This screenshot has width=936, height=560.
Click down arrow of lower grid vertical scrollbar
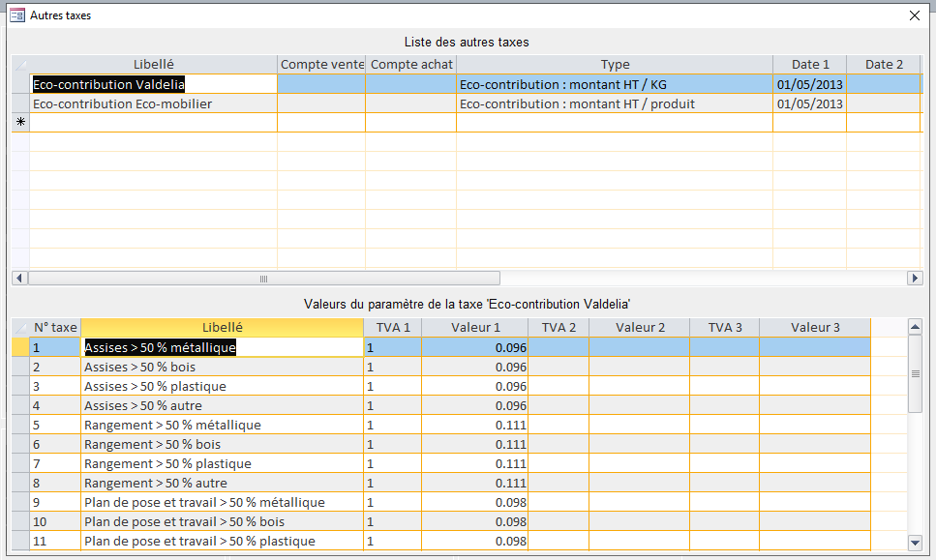coord(916,543)
